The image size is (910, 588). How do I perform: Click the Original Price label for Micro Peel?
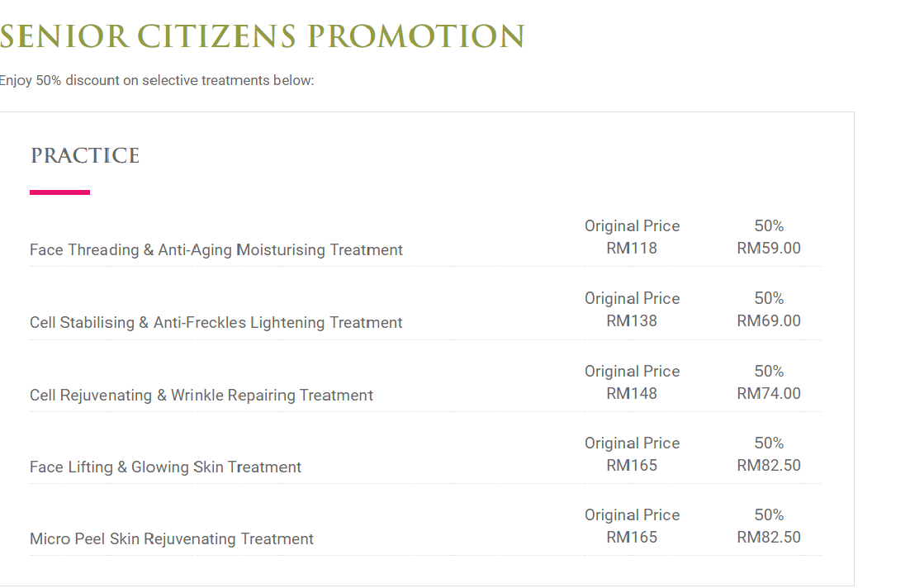coord(632,514)
